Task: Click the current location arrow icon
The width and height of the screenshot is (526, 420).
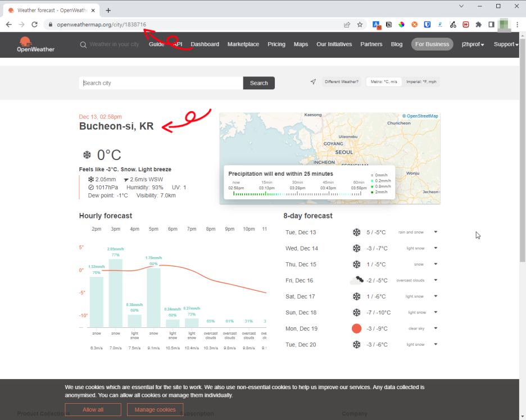Action: 314,82
